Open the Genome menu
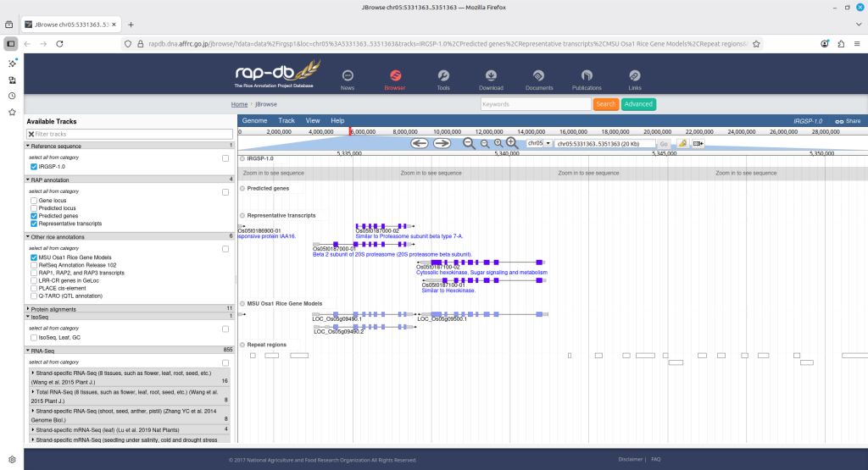The height and width of the screenshot is (470, 868). tap(254, 121)
